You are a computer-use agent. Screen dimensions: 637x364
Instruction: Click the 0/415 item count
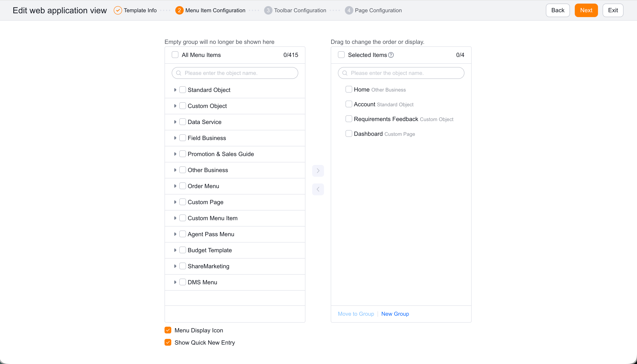291,55
